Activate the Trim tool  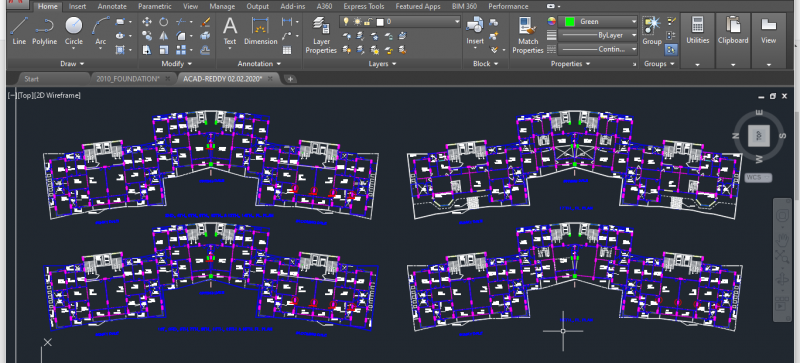coord(181,22)
